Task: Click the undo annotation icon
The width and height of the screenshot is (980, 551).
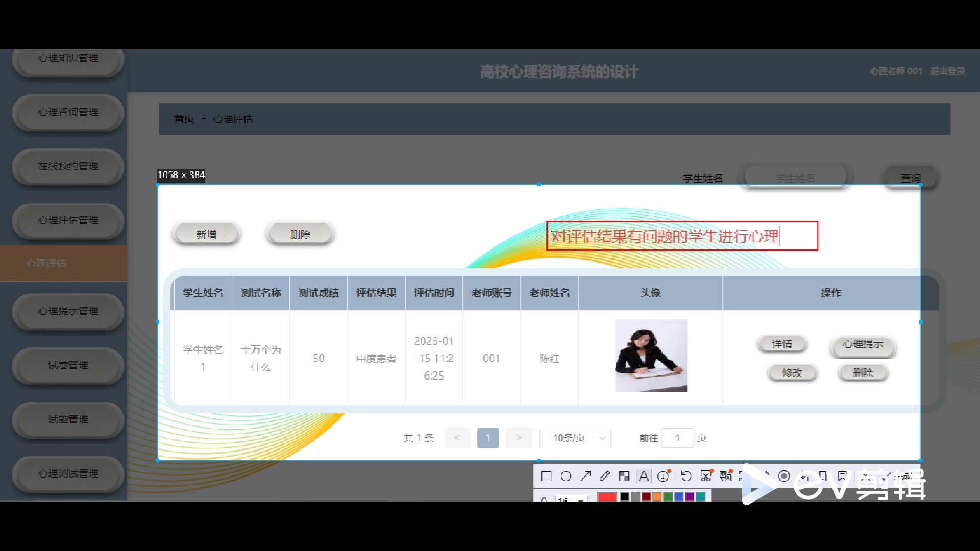Action: (x=687, y=476)
